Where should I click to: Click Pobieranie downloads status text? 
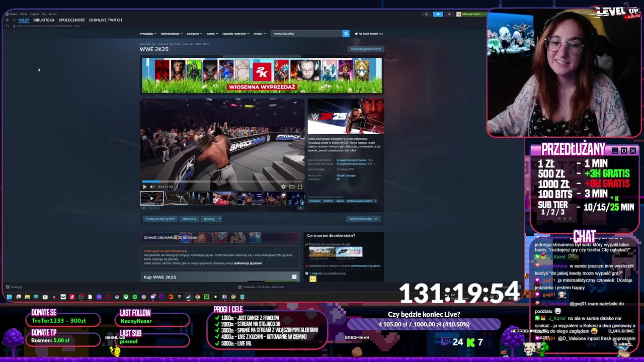263,287
